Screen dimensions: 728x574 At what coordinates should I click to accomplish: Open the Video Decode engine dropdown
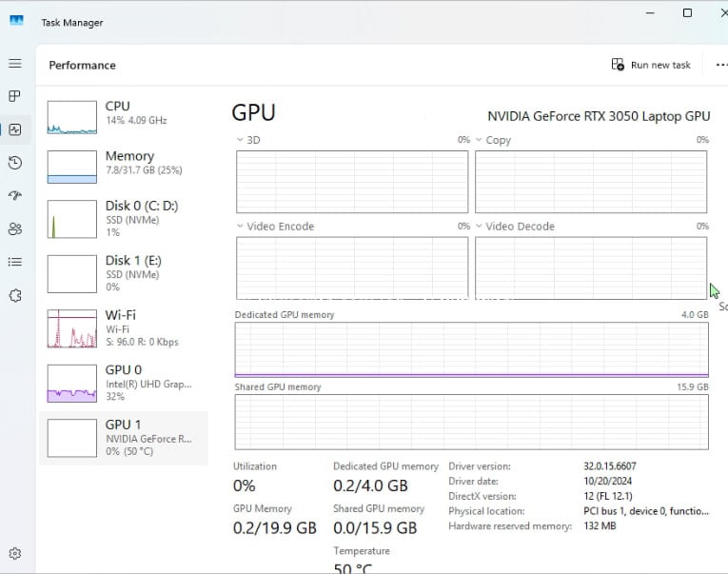coord(480,227)
